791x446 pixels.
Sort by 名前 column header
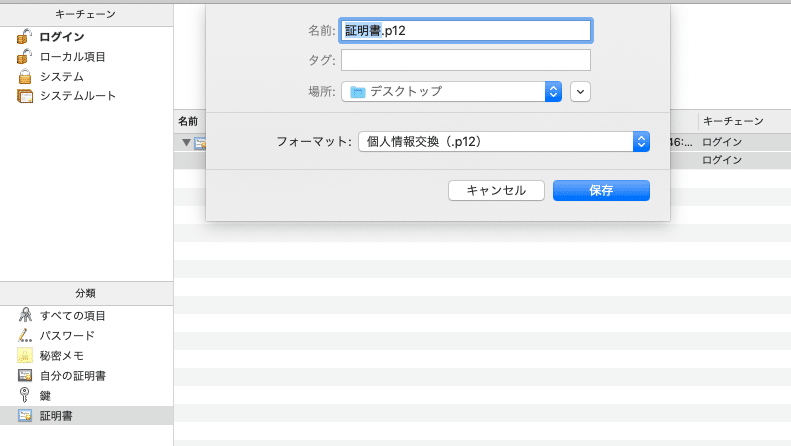coord(188,121)
